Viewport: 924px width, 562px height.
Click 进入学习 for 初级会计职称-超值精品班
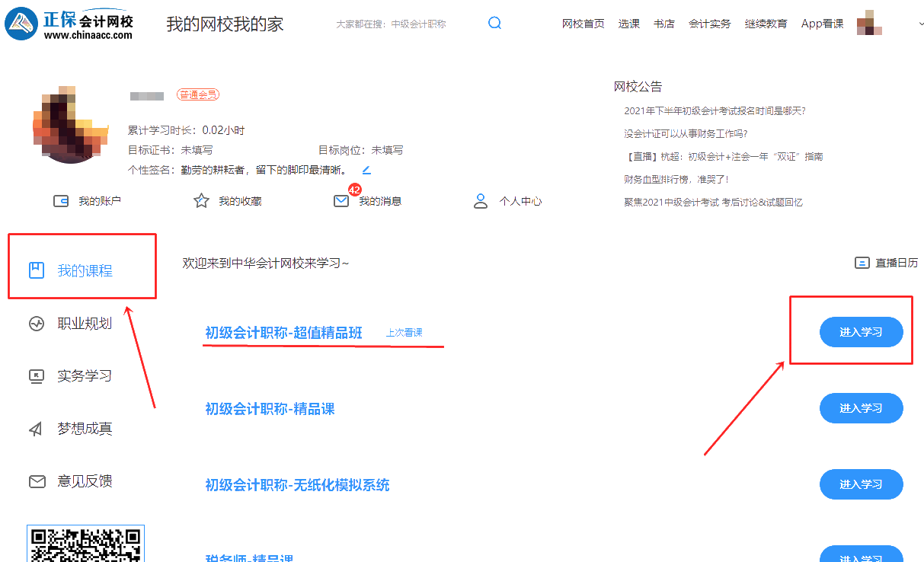(861, 332)
